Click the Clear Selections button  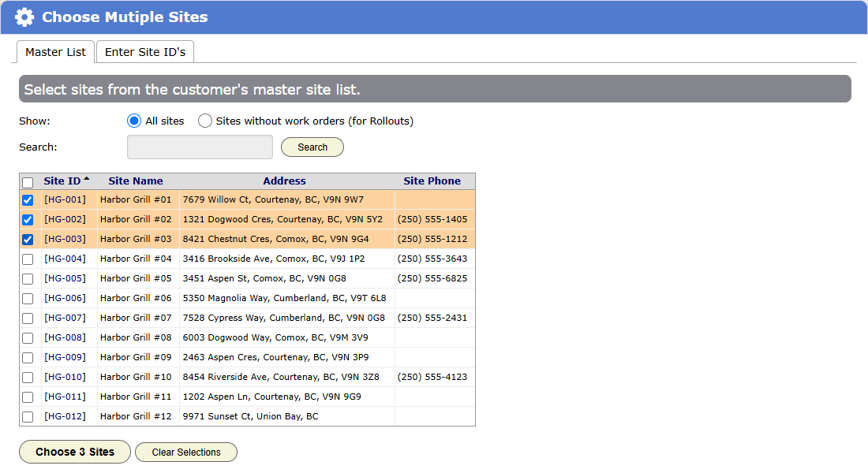186,452
